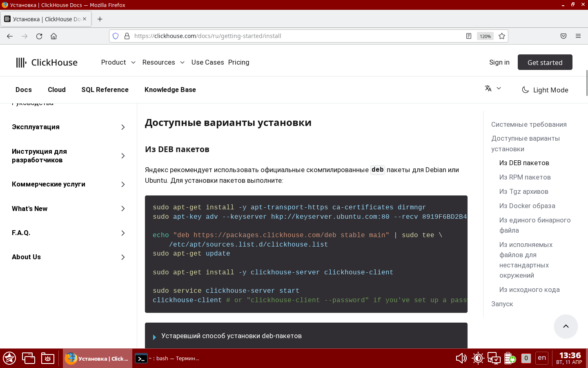Open a new browser tab
588x368 pixels.
[x=100, y=19]
